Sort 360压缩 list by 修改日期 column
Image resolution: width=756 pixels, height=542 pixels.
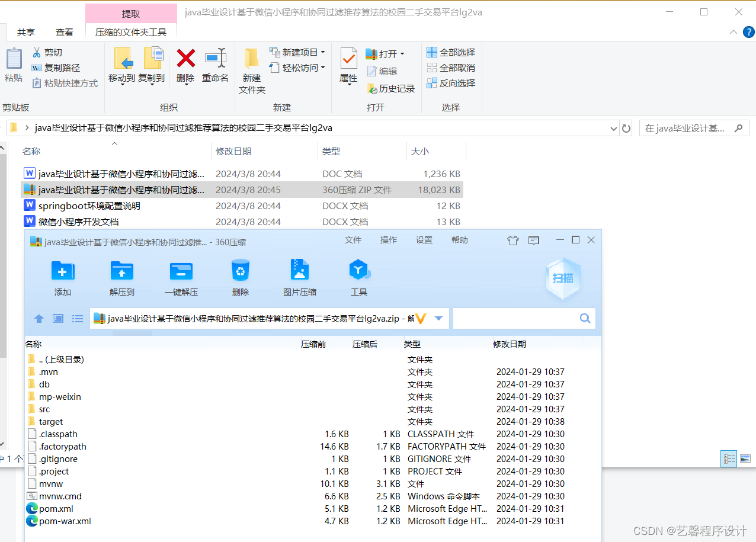[510, 344]
